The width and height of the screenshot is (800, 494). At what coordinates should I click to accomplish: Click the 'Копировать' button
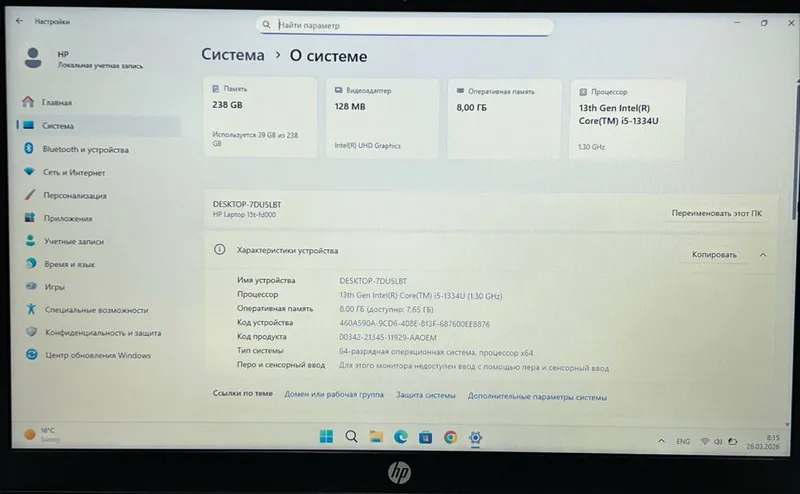pos(714,255)
